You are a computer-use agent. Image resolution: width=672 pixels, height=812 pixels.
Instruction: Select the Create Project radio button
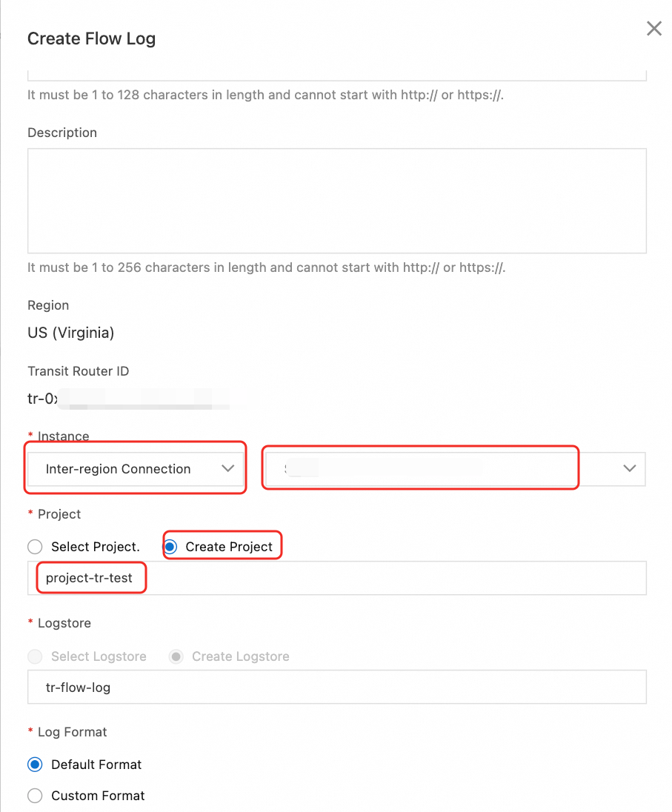tap(170, 547)
